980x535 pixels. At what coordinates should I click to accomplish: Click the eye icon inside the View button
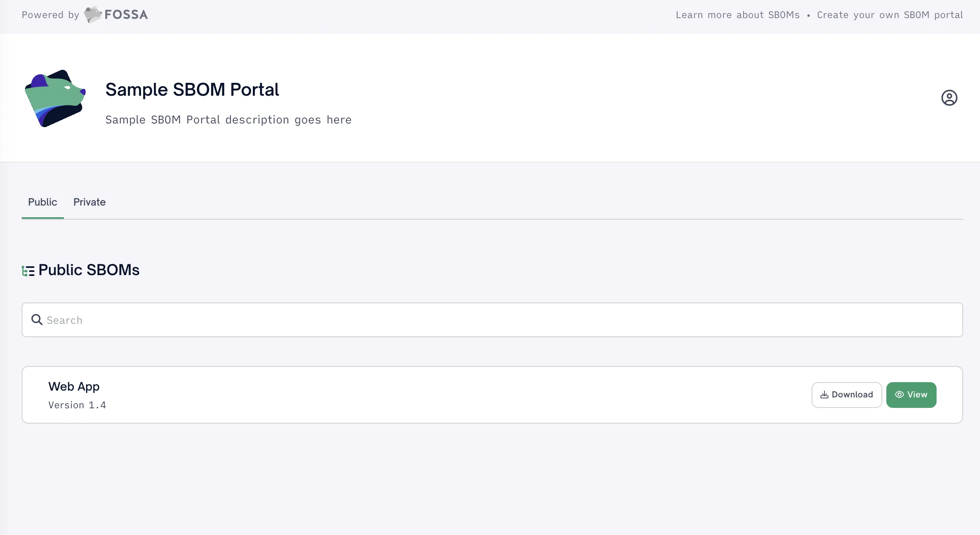(x=899, y=395)
